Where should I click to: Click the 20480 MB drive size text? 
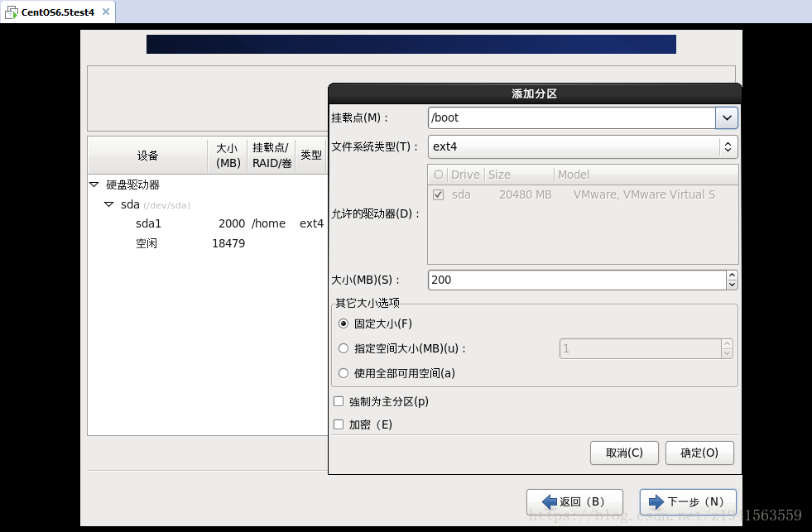click(x=525, y=195)
